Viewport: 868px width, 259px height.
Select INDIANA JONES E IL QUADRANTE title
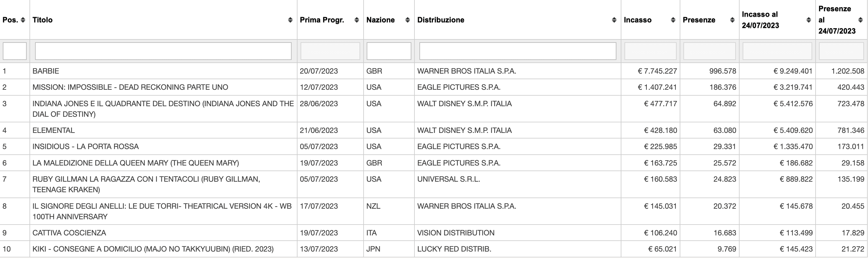pyautogui.click(x=163, y=109)
